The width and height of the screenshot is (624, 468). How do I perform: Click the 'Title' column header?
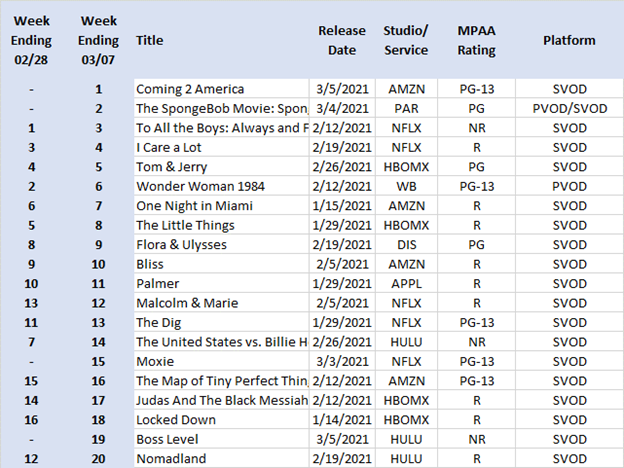[149, 41]
